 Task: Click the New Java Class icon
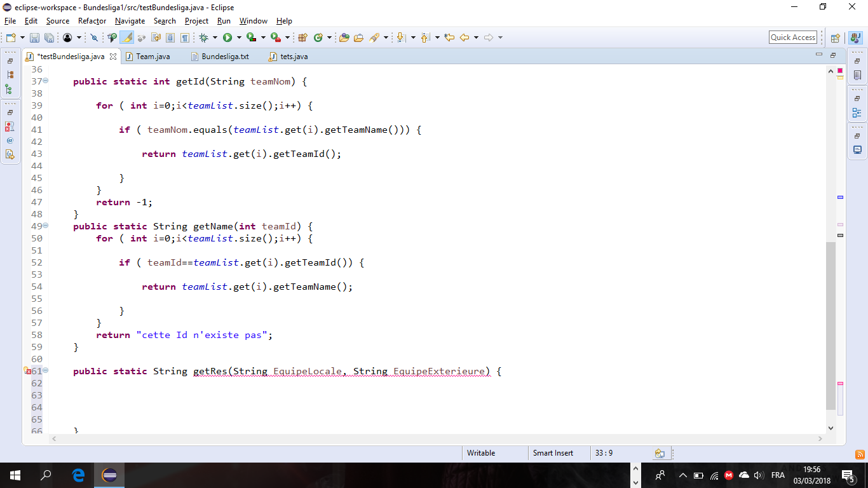(318, 37)
